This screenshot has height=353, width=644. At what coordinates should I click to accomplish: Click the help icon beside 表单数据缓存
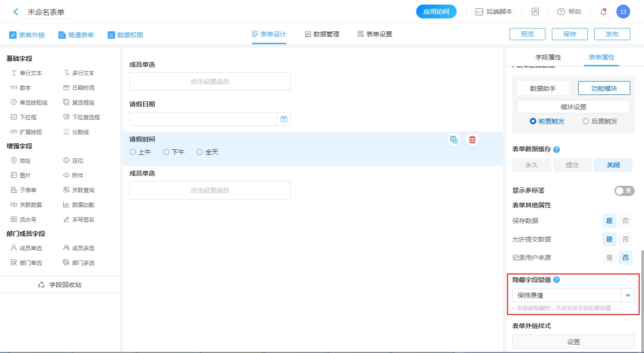click(x=557, y=149)
